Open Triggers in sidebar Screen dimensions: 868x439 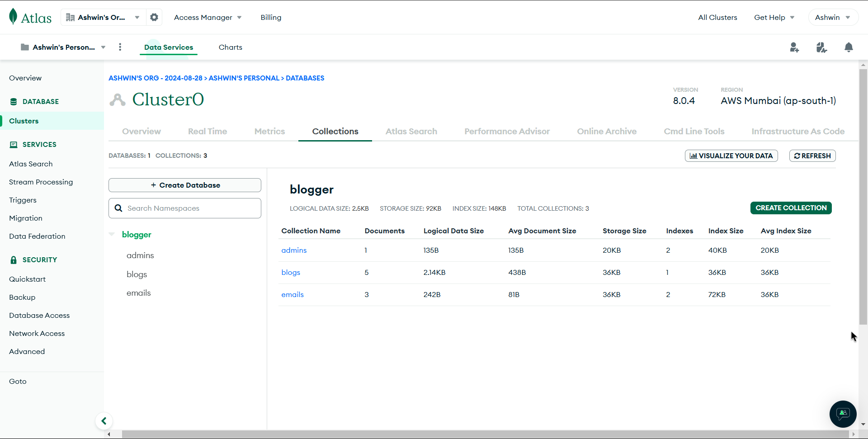click(23, 200)
